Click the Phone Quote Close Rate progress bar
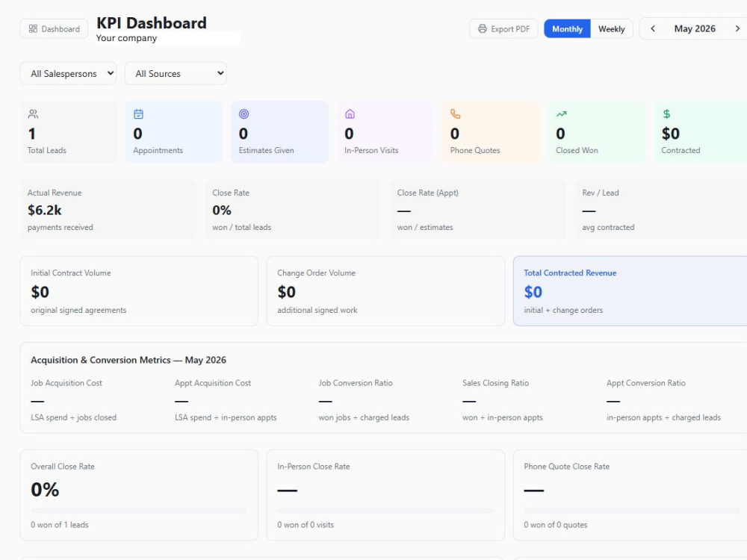Screen dimensions: 747x560 click(632, 511)
